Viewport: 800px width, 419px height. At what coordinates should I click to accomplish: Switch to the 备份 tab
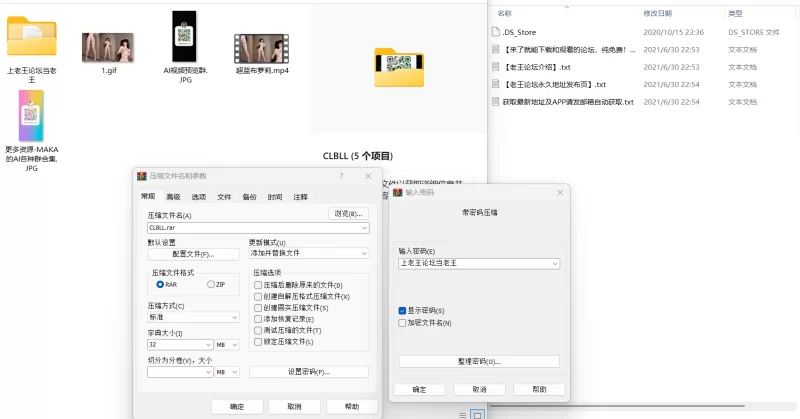(249, 197)
